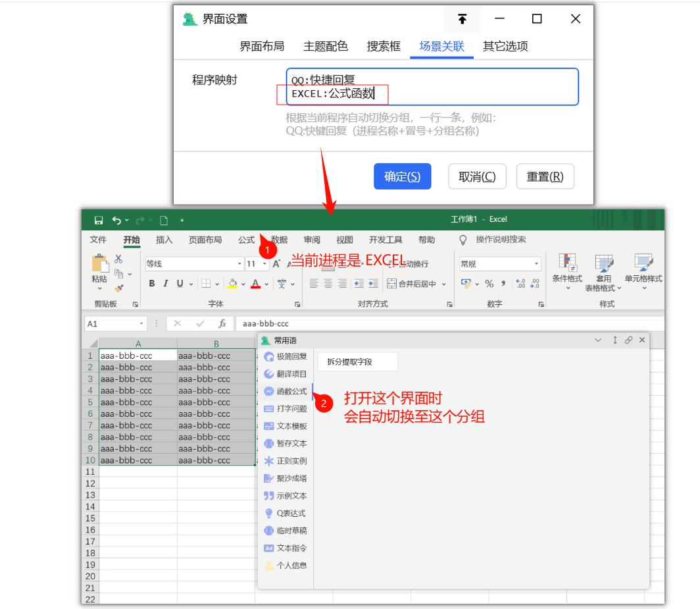Screen dimensions: 700x609
Task: Click the 程序映射 text input box
Action: pos(432,87)
